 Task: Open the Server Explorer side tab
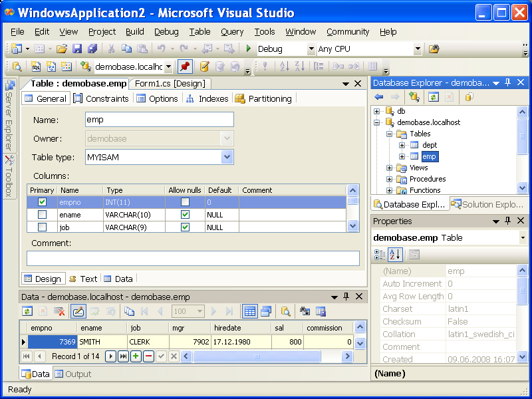tap(9, 115)
